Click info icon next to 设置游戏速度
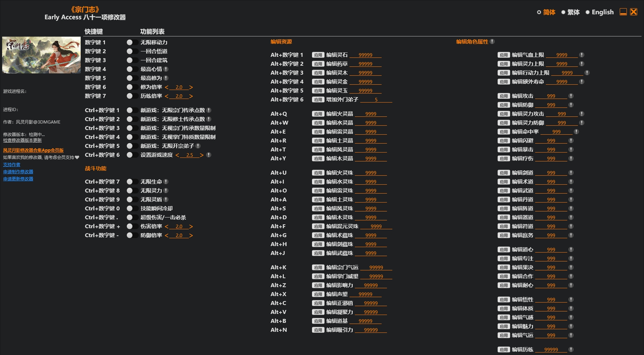Viewport: 644px width, 355px height. pos(209,155)
